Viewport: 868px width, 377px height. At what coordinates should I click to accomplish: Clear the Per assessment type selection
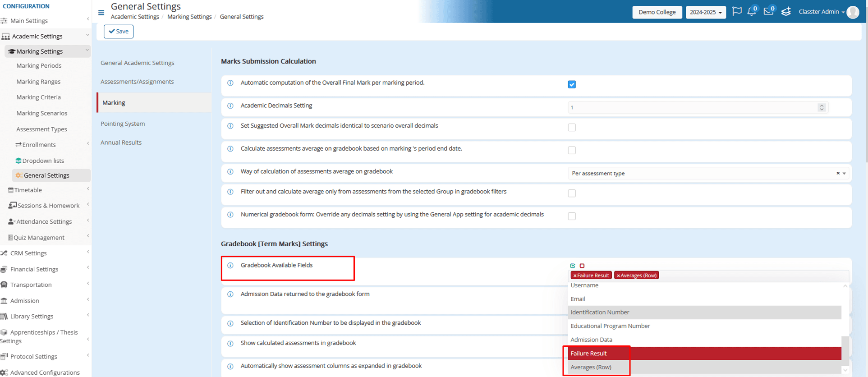tap(838, 173)
